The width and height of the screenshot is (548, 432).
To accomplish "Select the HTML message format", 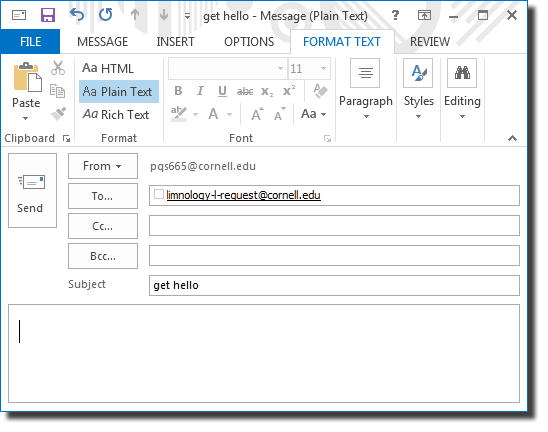I will [x=108, y=69].
